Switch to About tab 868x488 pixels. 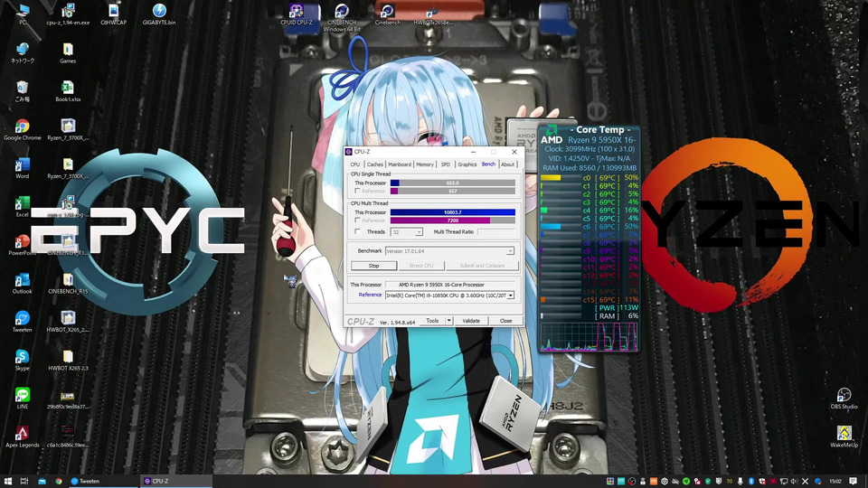pyautogui.click(x=507, y=164)
